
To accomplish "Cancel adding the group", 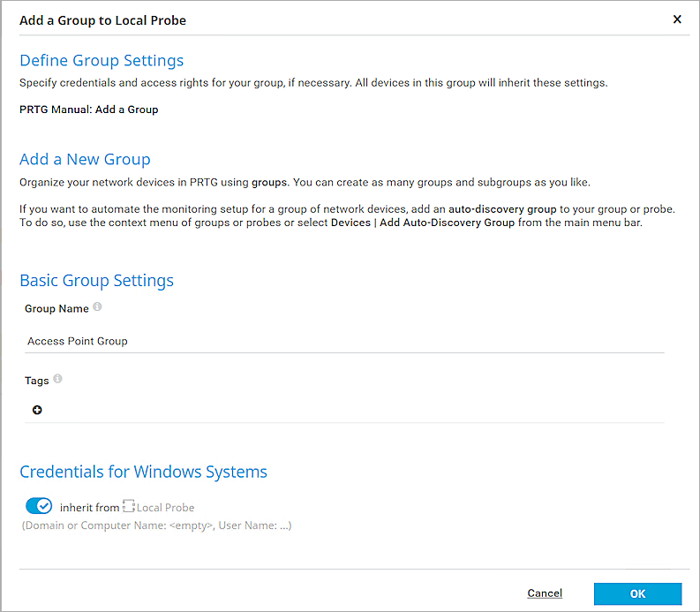I will [545, 593].
